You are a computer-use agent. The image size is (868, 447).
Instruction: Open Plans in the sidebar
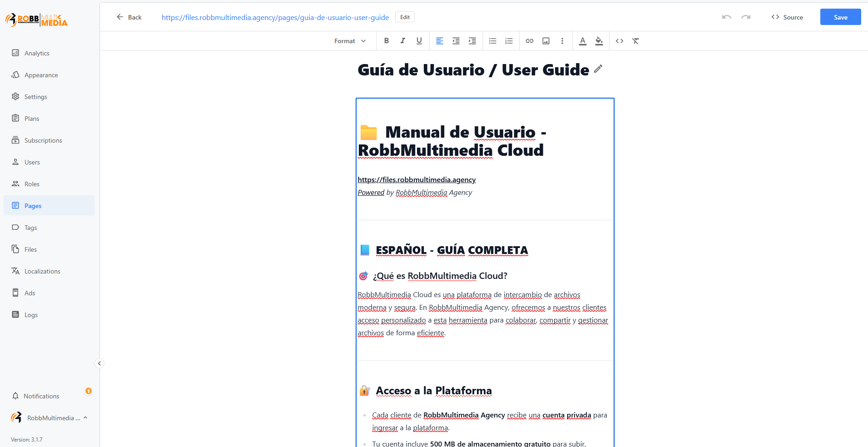pos(49,119)
